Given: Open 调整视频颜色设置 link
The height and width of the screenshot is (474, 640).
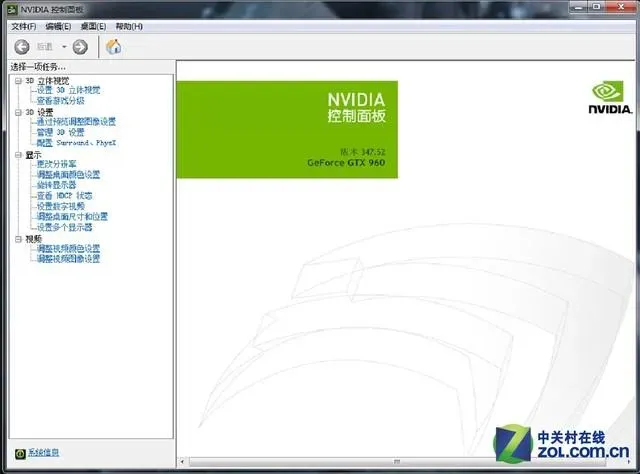Looking at the screenshot, I should tap(68, 249).
